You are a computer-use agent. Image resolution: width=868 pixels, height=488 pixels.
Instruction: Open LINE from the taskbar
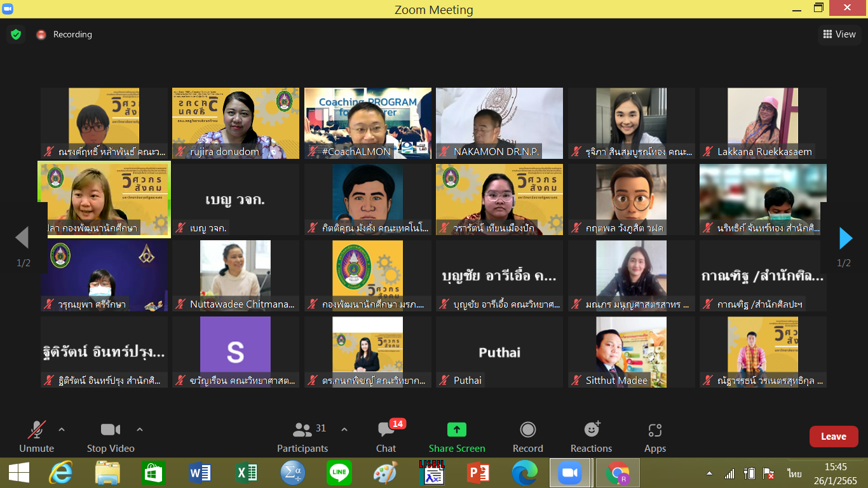click(x=339, y=473)
